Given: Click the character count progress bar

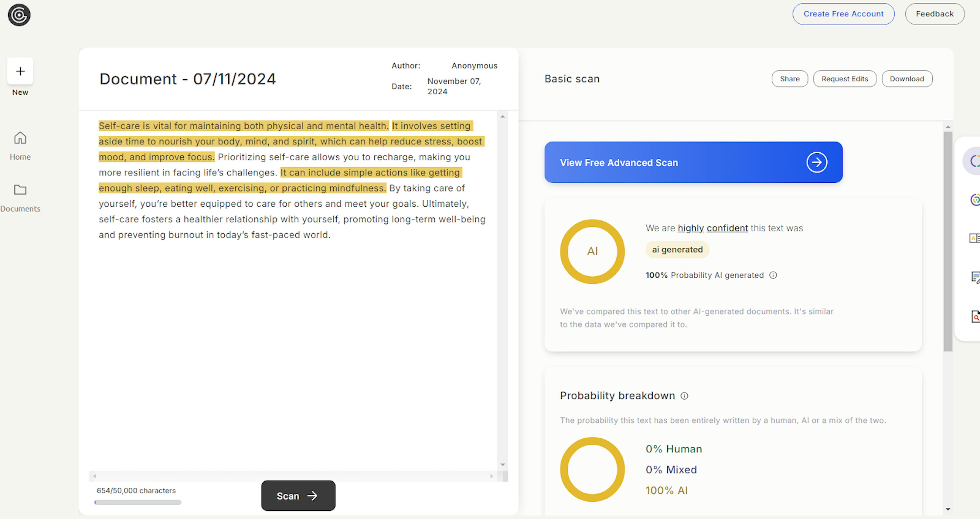Looking at the screenshot, I should coord(138,503).
